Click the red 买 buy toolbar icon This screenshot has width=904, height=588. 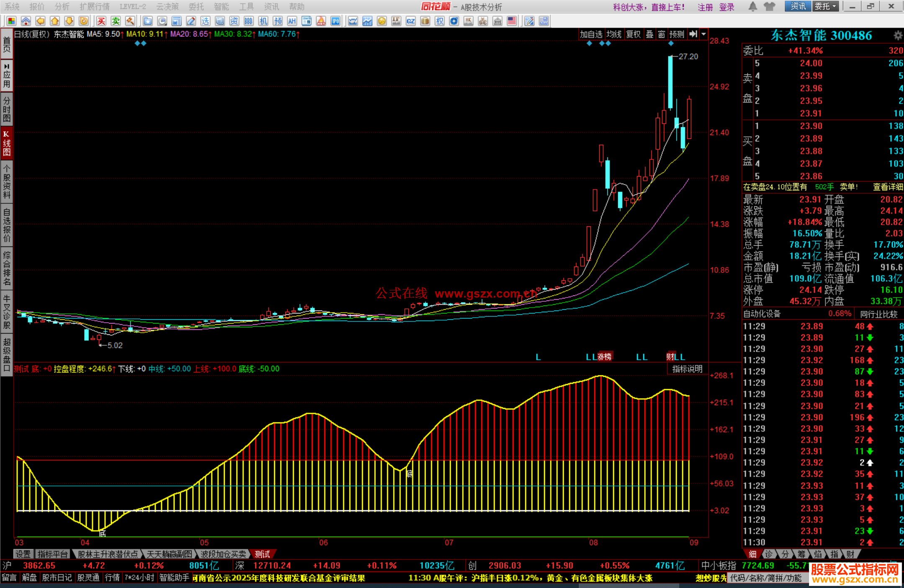pyautogui.click(x=101, y=21)
